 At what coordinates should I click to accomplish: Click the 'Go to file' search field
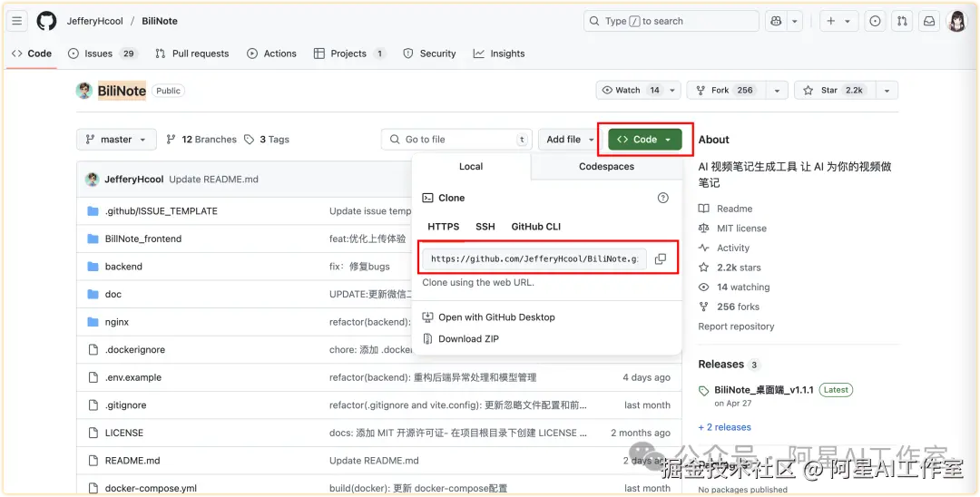[x=456, y=140]
